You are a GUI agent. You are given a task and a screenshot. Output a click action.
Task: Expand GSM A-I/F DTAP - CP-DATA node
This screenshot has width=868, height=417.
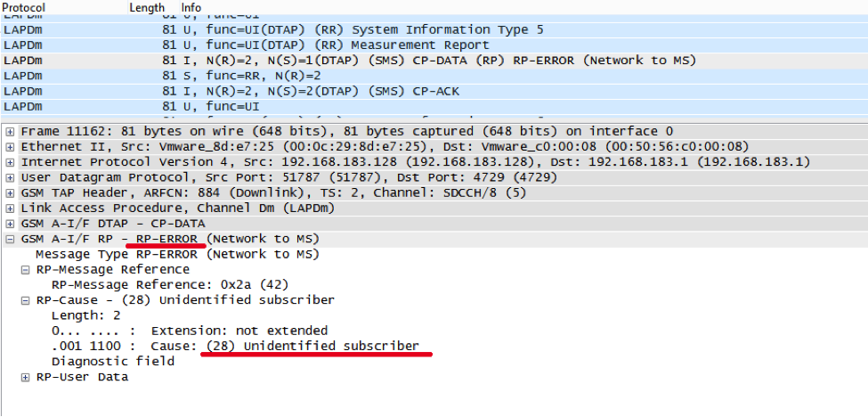[x=10, y=224]
